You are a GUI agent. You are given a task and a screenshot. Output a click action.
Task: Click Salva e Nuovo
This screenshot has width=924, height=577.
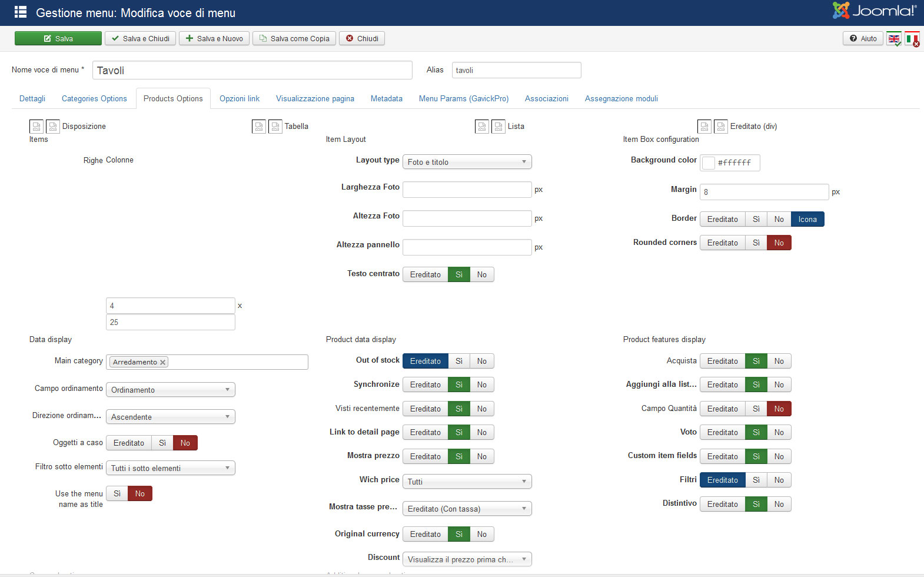(214, 38)
